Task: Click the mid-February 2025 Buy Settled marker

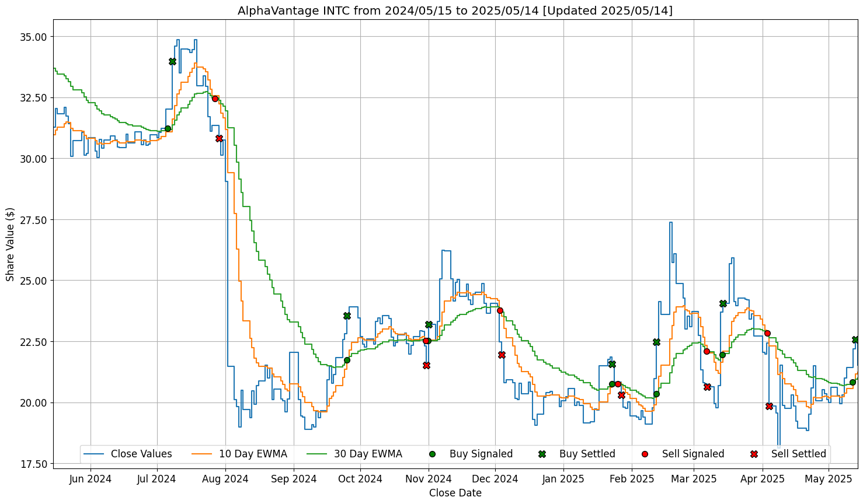Action: pyautogui.click(x=656, y=342)
